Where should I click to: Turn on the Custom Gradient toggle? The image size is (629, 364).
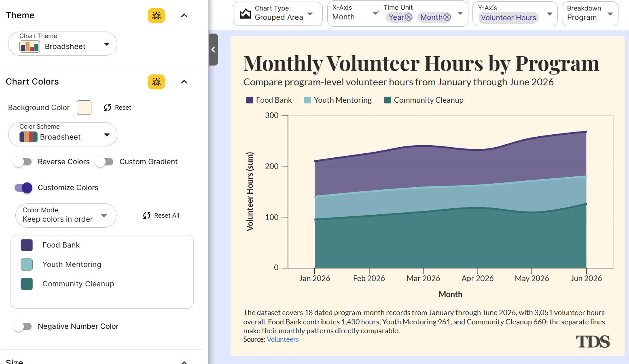(x=104, y=162)
